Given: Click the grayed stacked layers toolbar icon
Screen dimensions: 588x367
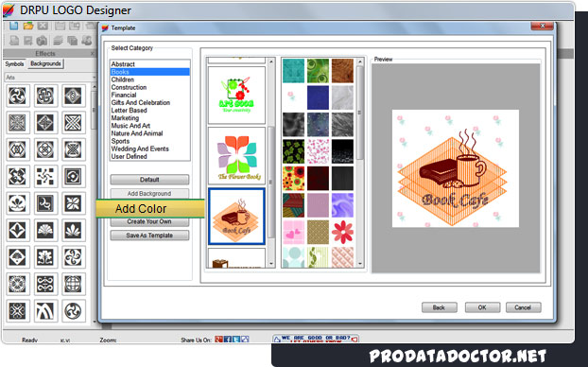Looking at the screenshot, I should click(58, 40).
